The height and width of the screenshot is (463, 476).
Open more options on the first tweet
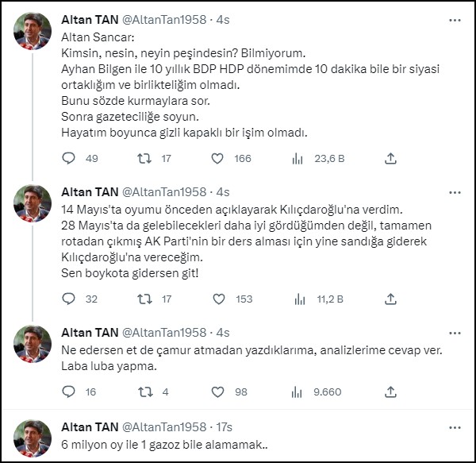453,17
